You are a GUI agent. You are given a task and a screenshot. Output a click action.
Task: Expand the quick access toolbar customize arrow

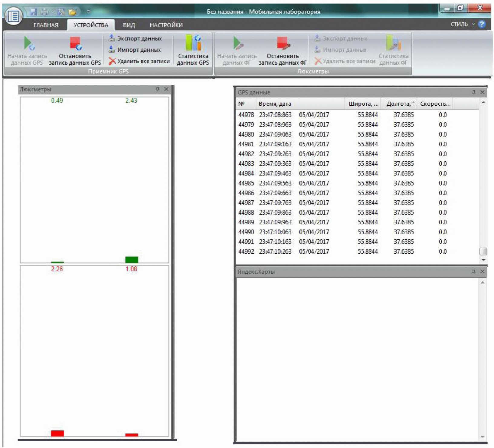tap(88, 12)
